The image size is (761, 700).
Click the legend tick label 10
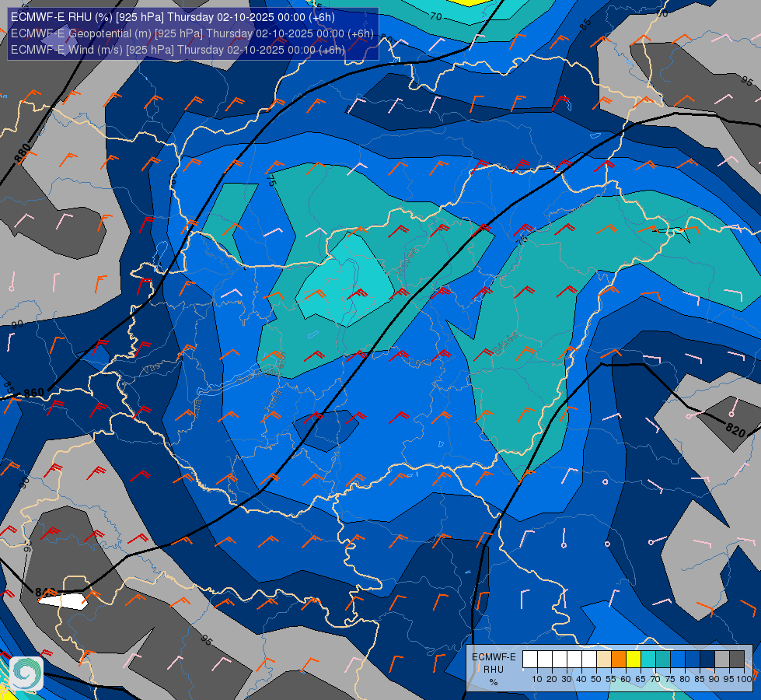click(537, 679)
